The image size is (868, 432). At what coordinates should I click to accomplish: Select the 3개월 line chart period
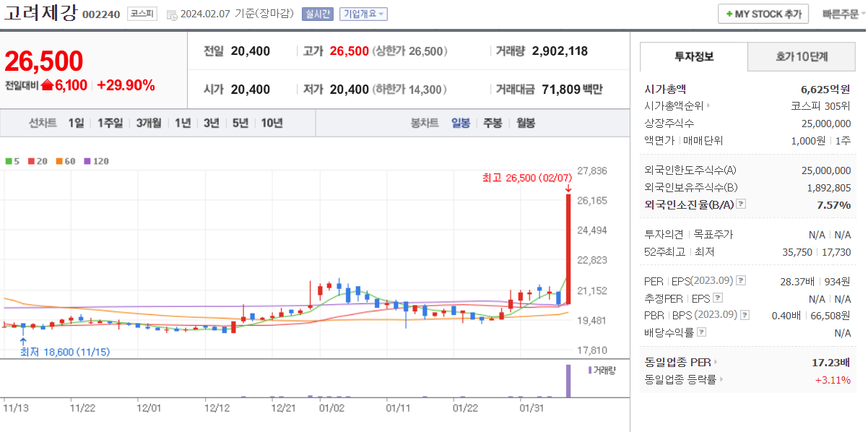click(149, 123)
